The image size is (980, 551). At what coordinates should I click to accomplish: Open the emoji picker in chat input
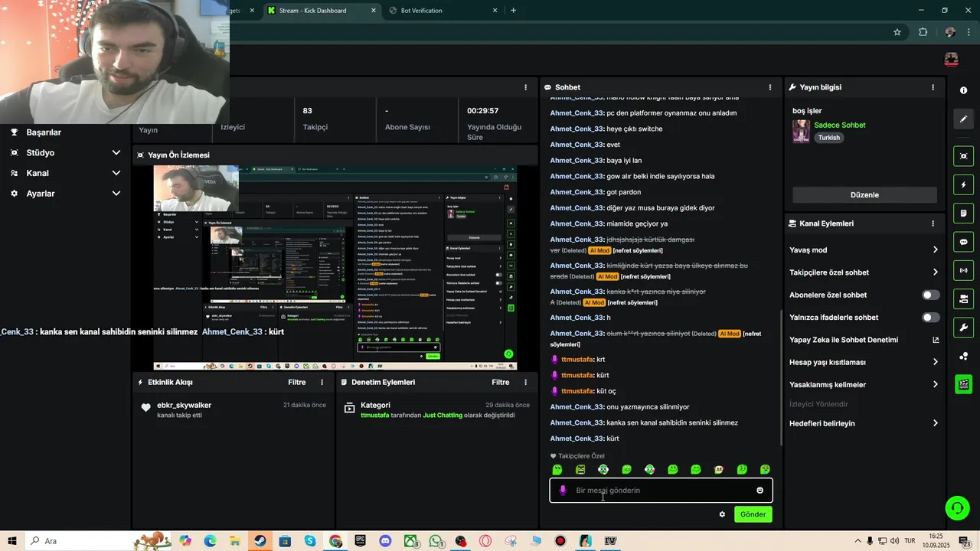coord(759,491)
